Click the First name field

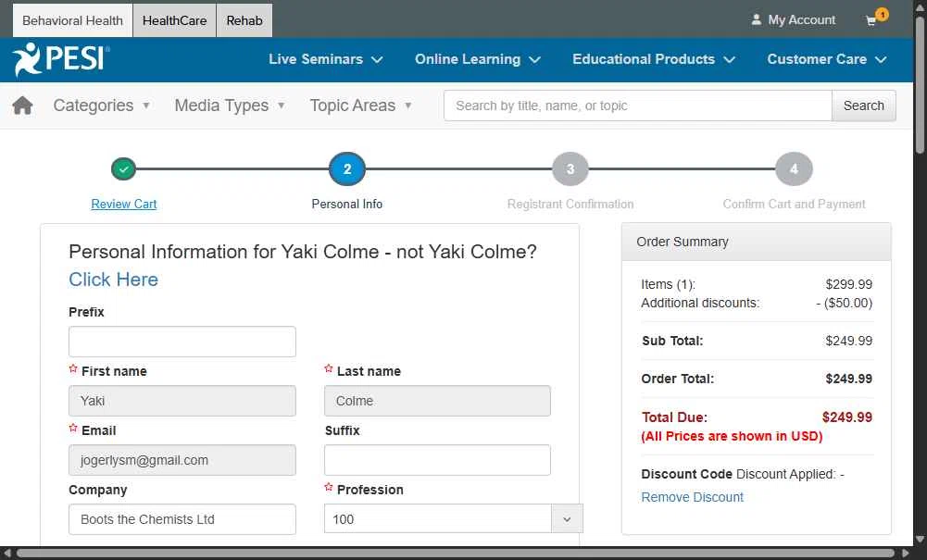[x=182, y=401]
